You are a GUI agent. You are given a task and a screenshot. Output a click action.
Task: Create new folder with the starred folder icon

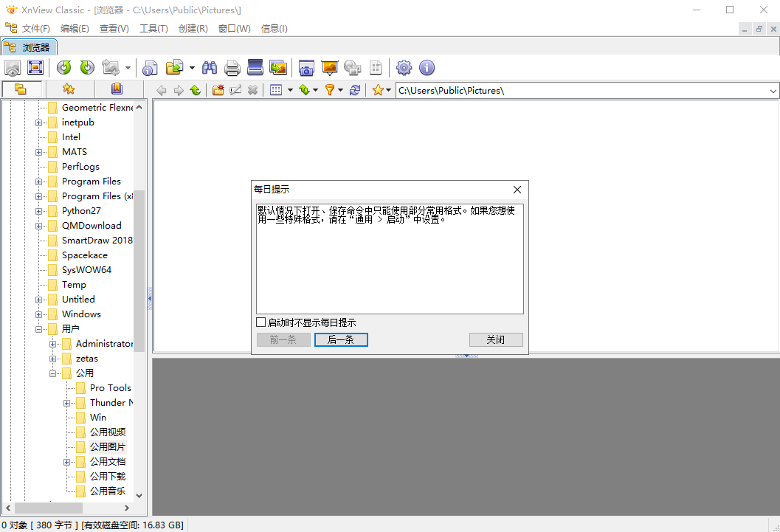tap(218, 90)
